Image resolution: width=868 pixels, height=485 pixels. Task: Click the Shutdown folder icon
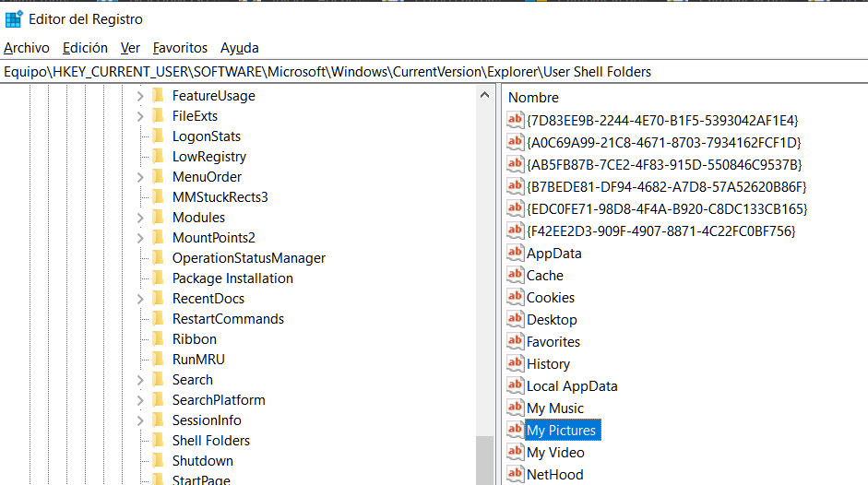[158, 461]
